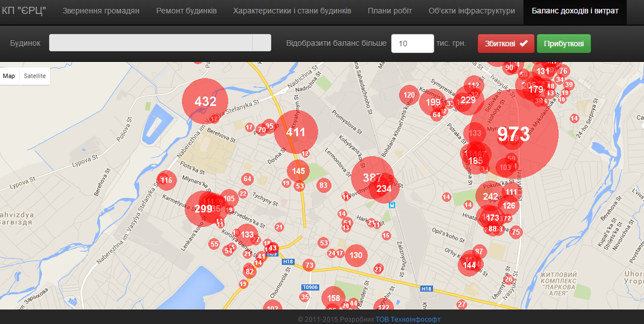Image resolution: width=644 pixels, height=324 pixels.
Task: Expand the Будинок dropdown arrow
Action: point(261,43)
